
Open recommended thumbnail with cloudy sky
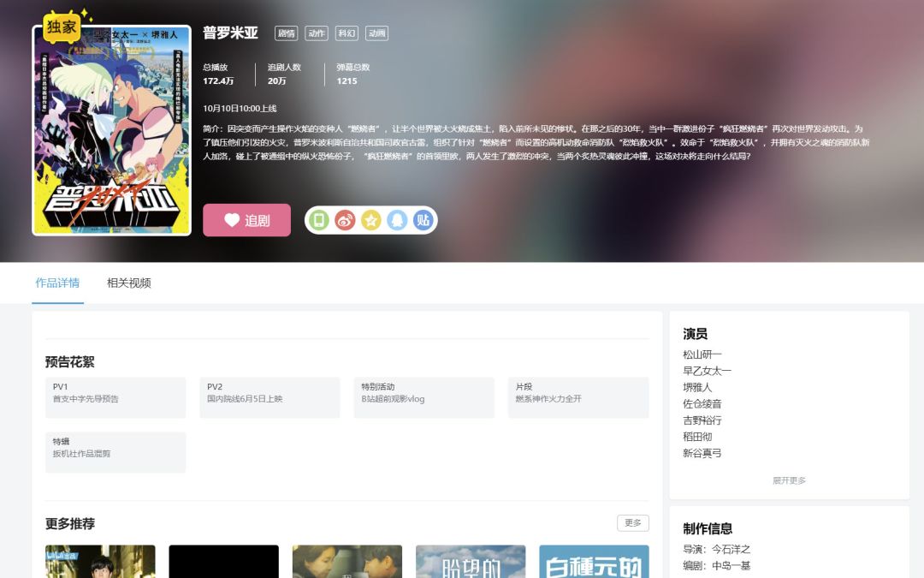471,562
